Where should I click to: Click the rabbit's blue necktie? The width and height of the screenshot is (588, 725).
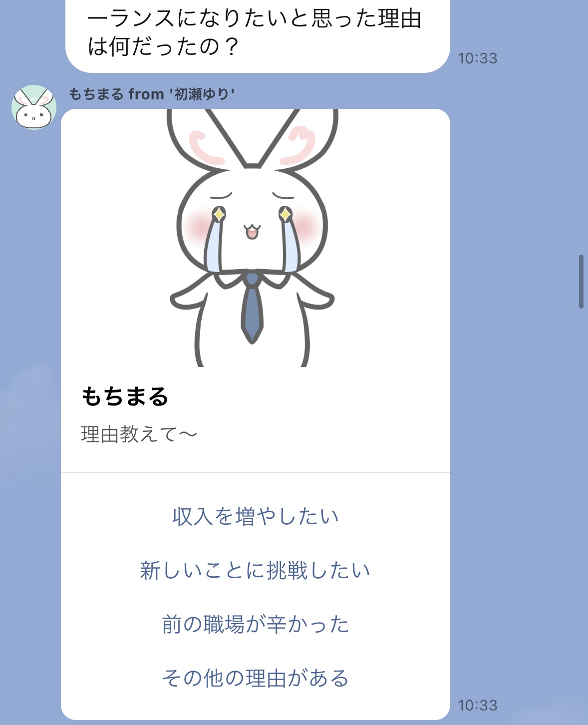(252, 308)
